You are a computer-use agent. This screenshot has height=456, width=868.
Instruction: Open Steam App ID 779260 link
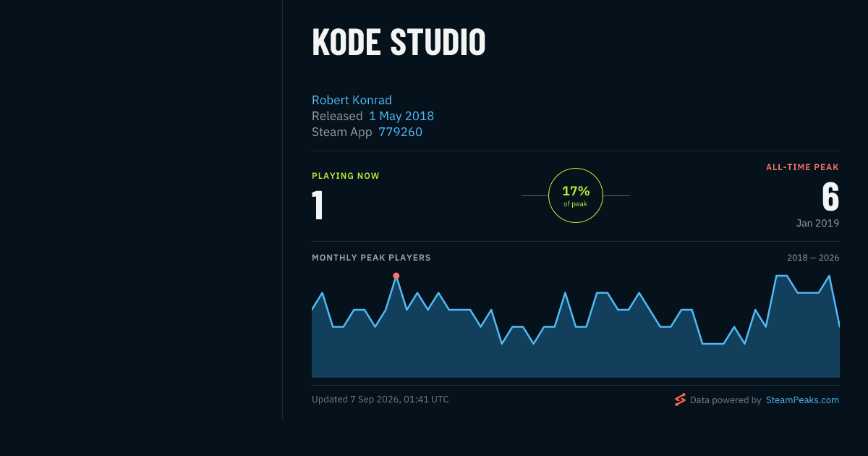[400, 132]
